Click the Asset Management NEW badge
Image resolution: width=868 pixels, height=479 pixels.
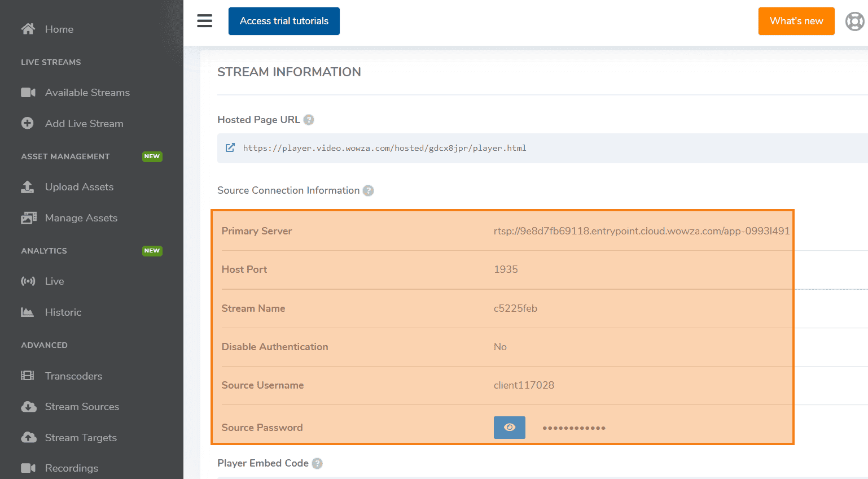point(152,156)
